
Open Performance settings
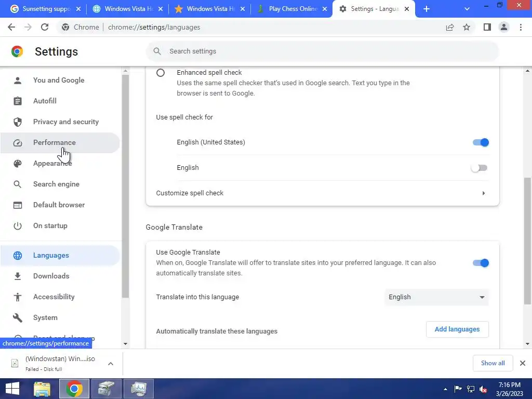click(60, 142)
